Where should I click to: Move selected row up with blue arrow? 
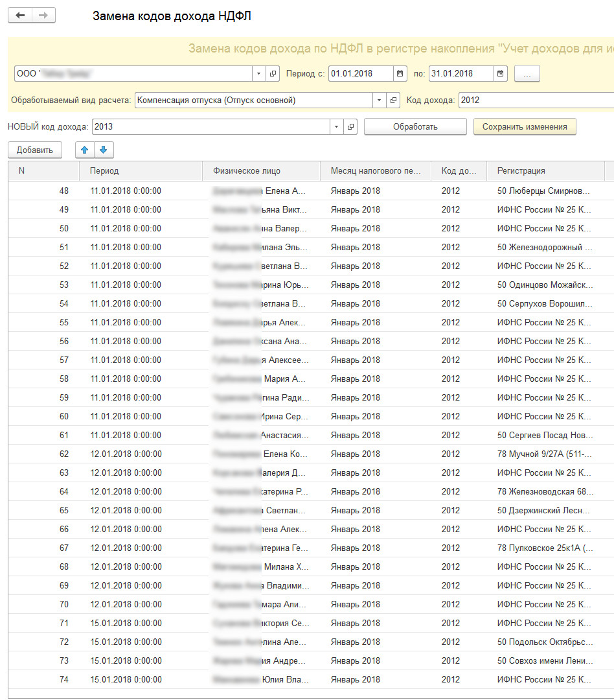[x=85, y=150]
